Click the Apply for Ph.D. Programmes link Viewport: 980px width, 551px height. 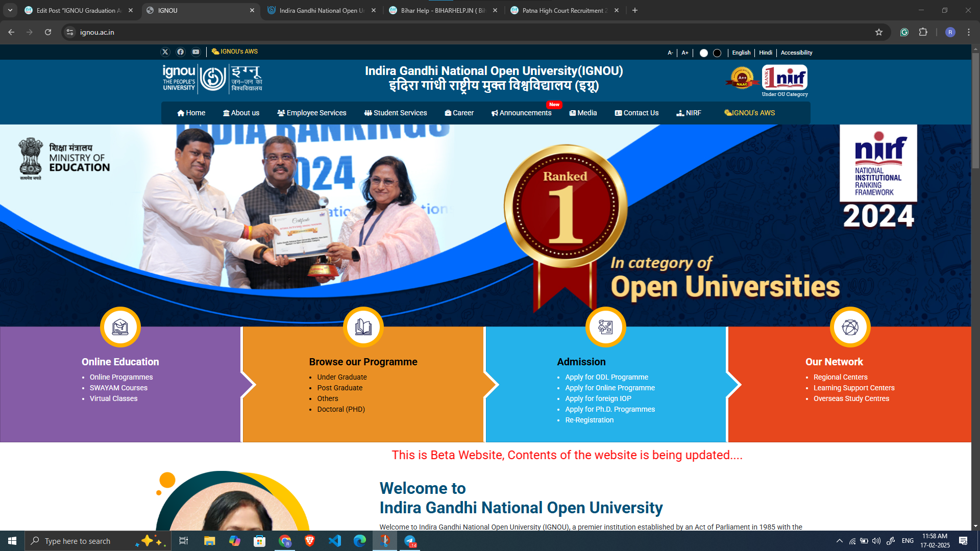[x=609, y=409]
